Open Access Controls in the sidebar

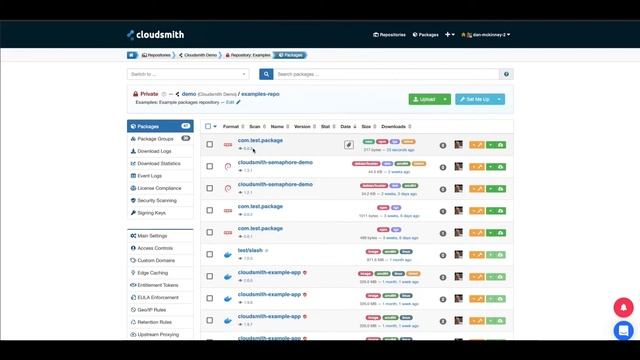pyautogui.click(x=155, y=248)
